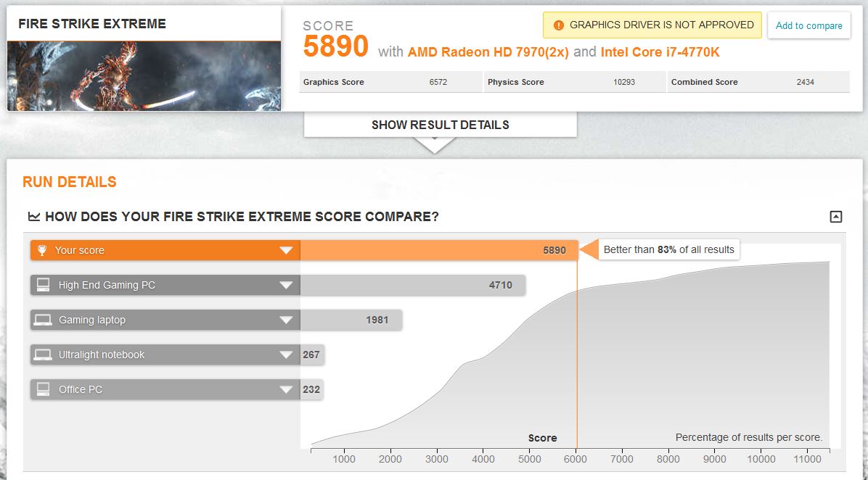Click the 232 Office PC value

point(311,390)
